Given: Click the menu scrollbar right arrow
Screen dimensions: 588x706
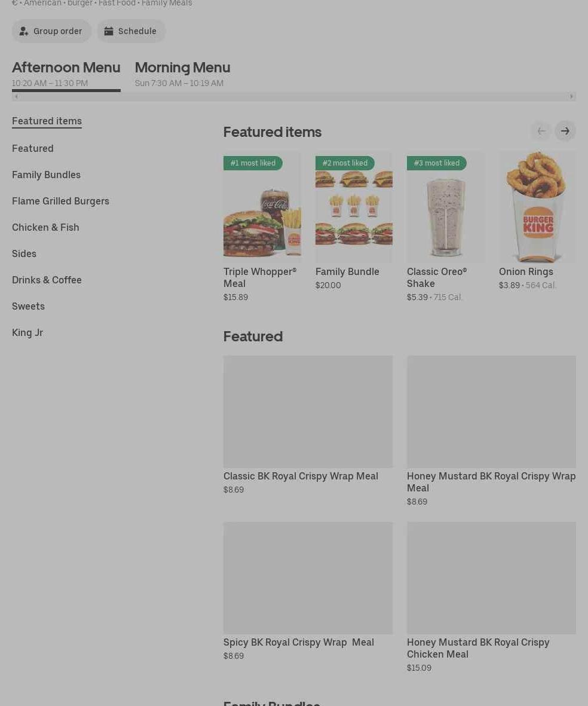Looking at the screenshot, I should [572, 96].
